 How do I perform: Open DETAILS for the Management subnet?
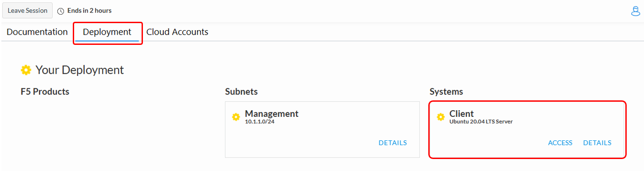click(x=393, y=143)
